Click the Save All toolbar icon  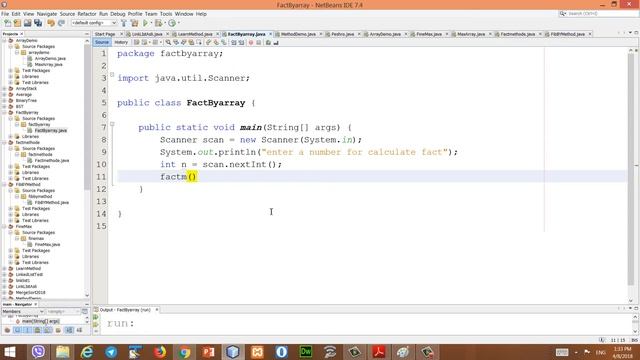(38, 23)
